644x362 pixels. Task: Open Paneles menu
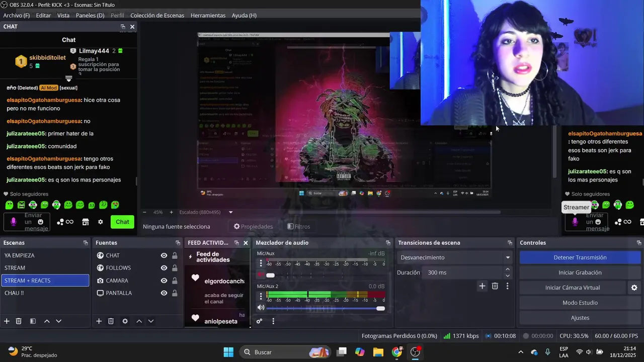pyautogui.click(x=90, y=16)
